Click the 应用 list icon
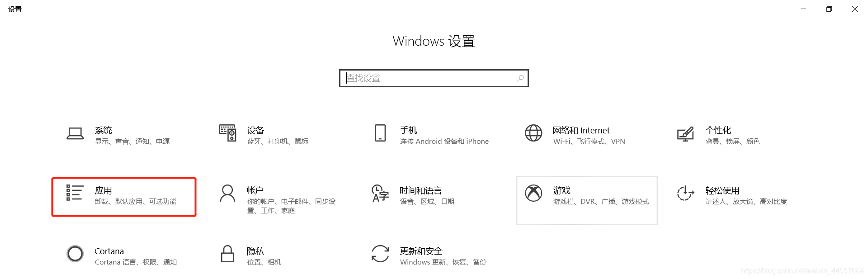This screenshot has height=279, width=868. tap(75, 193)
